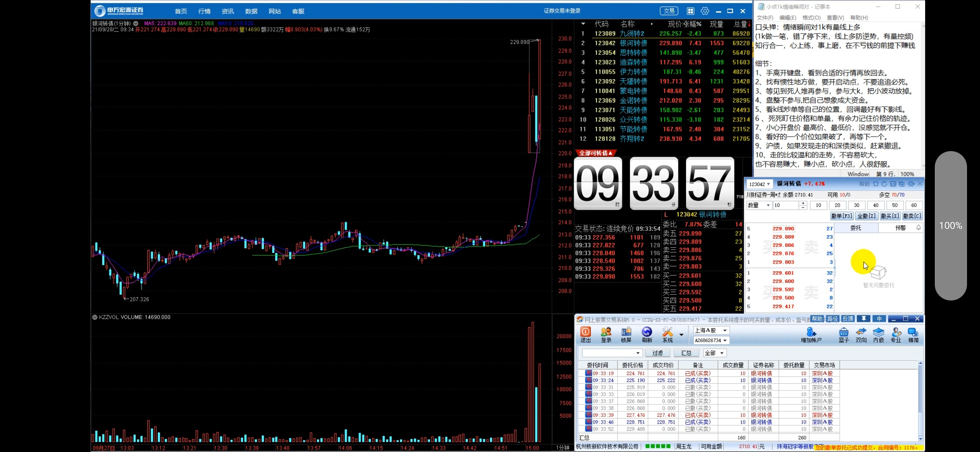
Task: Open the empty filter combo box
Action: [612, 353]
